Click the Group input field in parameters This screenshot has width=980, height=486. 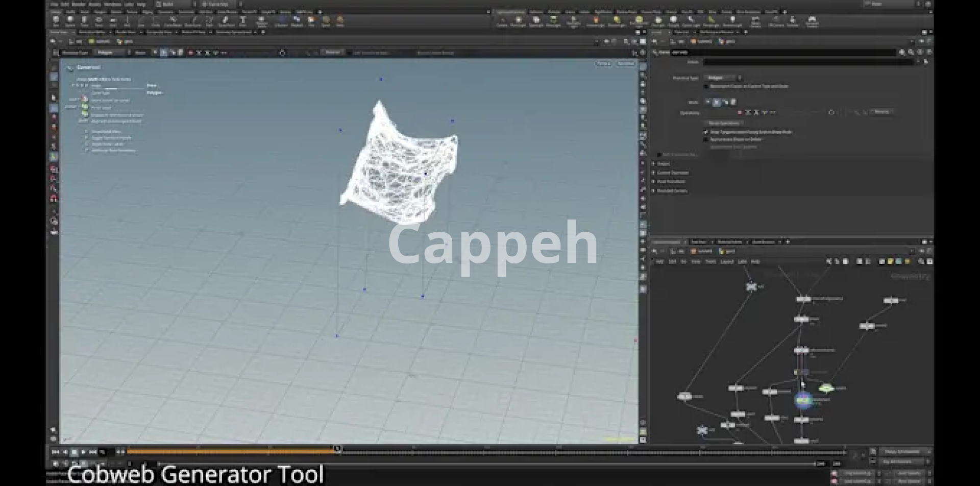click(x=807, y=62)
